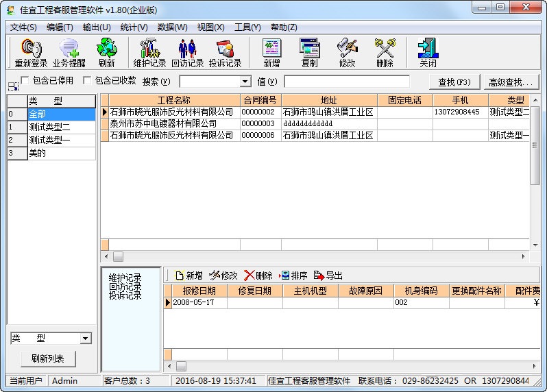The image size is (547, 392).
Task: Select the row with contract 00000002
Action: coord(315,112)
